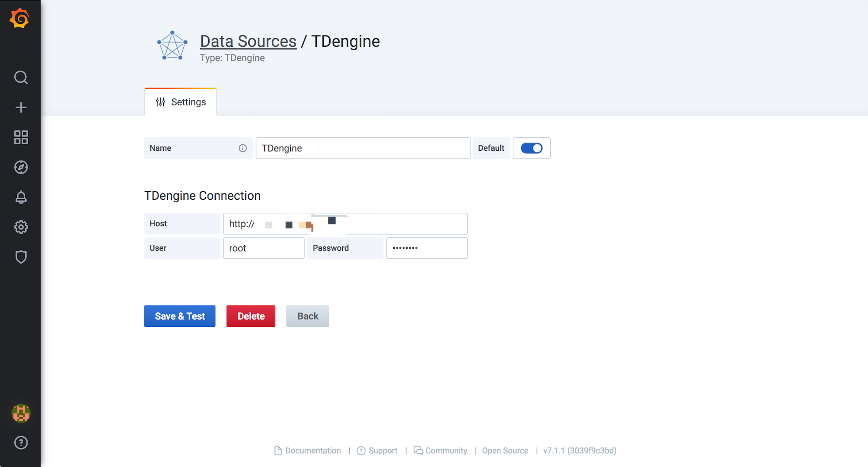The height and width of the screenshot is (467, 868).
Task: Click the Data Sources breadcrumb link
Action: pos(248,41)
